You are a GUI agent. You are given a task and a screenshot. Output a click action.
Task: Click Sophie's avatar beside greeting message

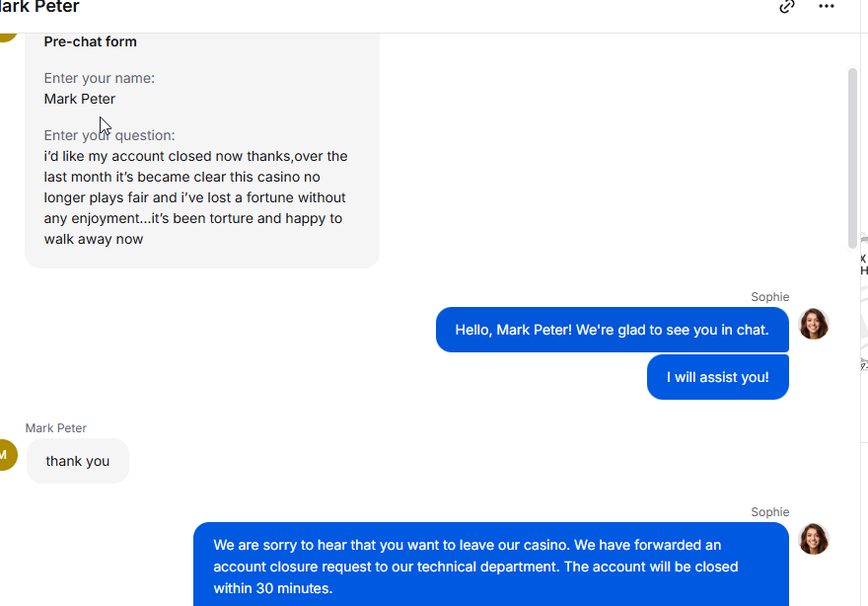point(813,324)
